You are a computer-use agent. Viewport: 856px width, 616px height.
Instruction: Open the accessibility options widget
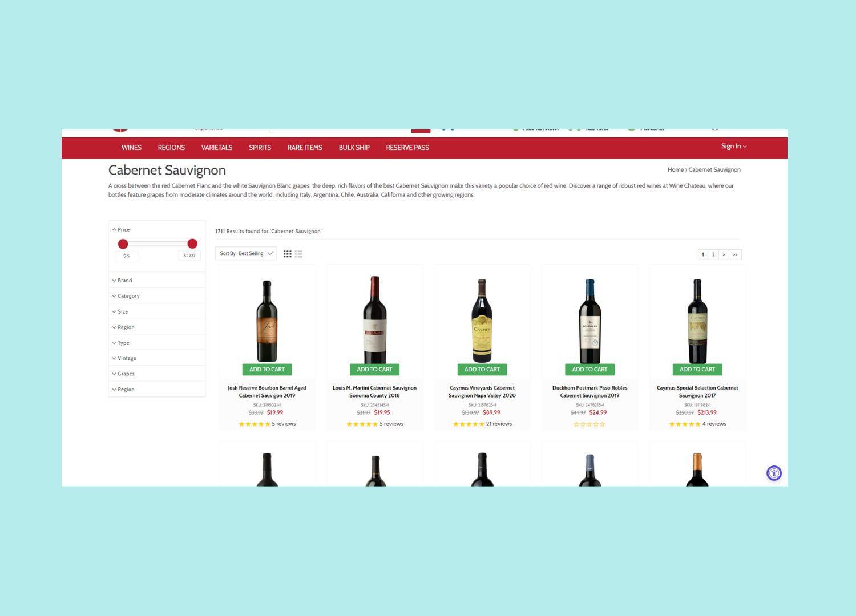(x=774, y=473)
